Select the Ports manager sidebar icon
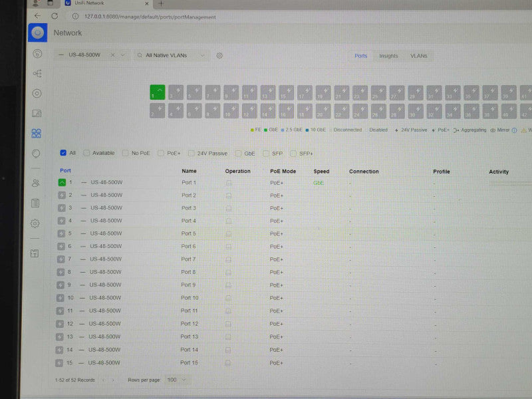 click(37, 134)
